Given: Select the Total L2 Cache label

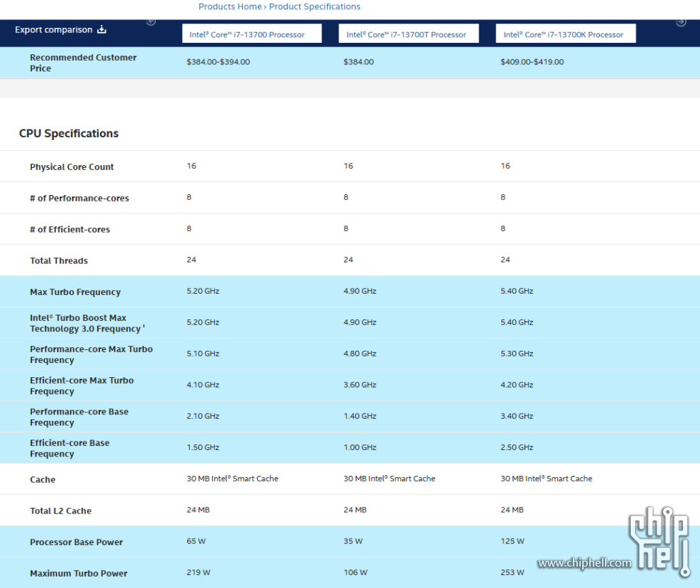Looking at the screenshot, I should 61,511.
